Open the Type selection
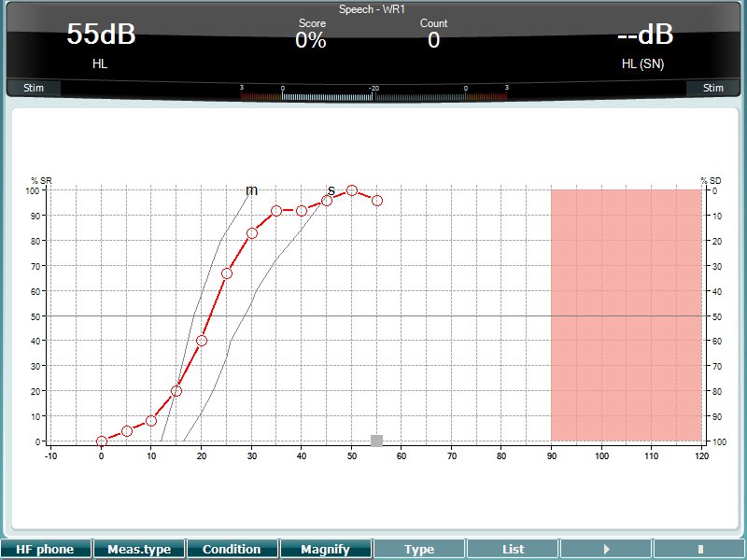 pyautogui.click(x=419, y=550)
